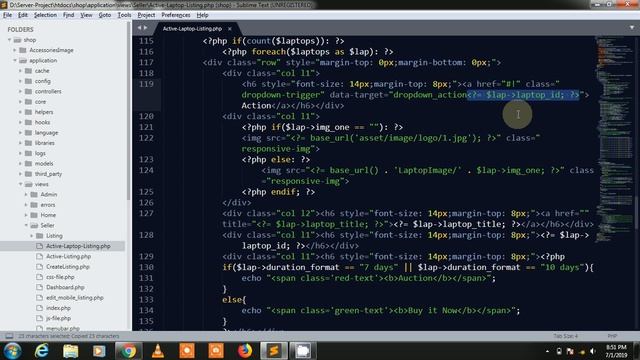Open the tab list dropdown arrow

coord(632,28)
